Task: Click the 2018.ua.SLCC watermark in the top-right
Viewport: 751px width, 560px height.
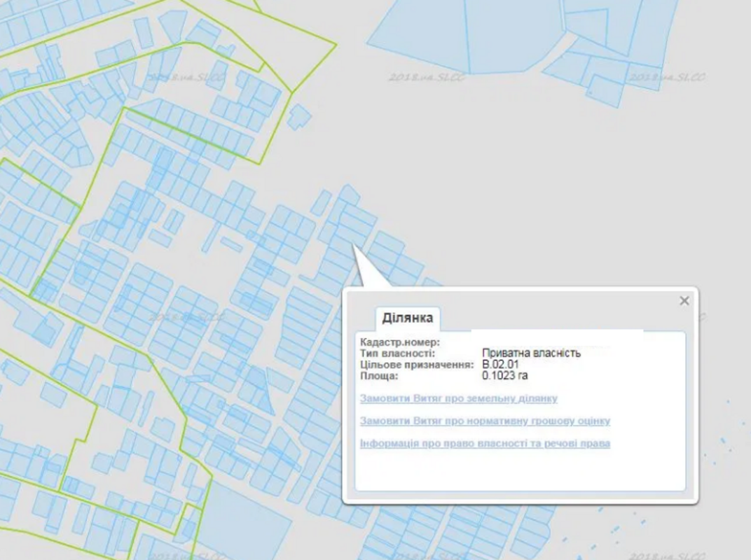Action: point(666,76)
